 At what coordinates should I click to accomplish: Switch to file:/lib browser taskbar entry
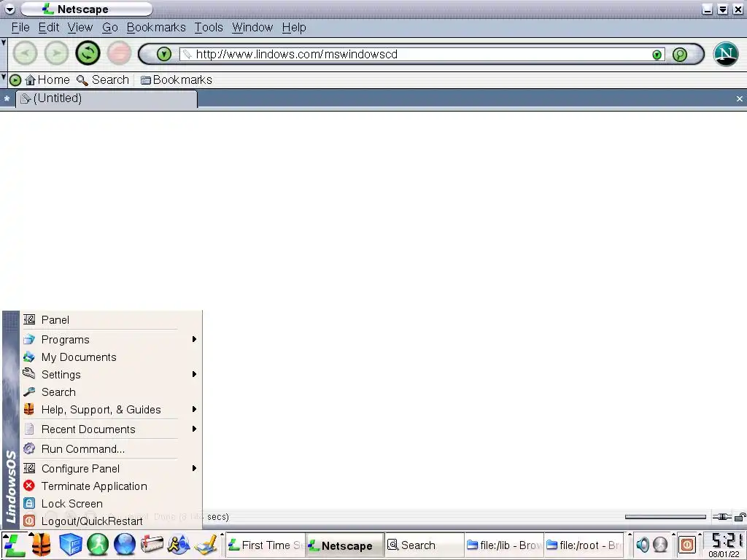(x=503, y=545)
